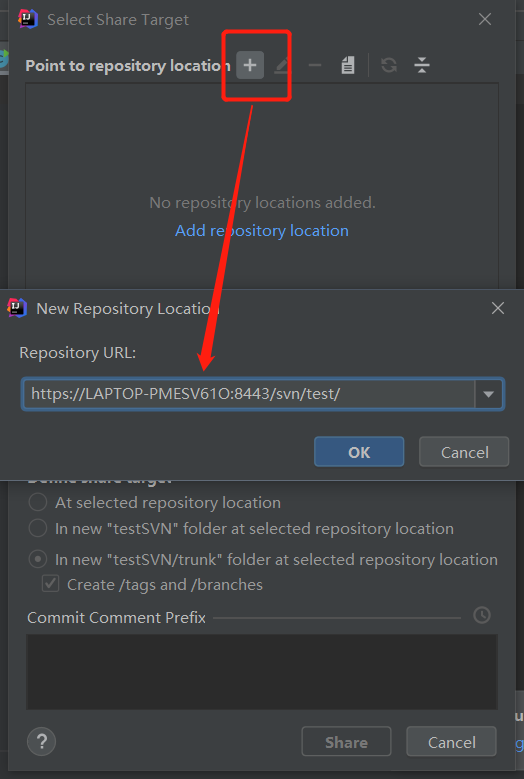
Task: Click the minus Remove location icon
Action: tap(314, 65)
